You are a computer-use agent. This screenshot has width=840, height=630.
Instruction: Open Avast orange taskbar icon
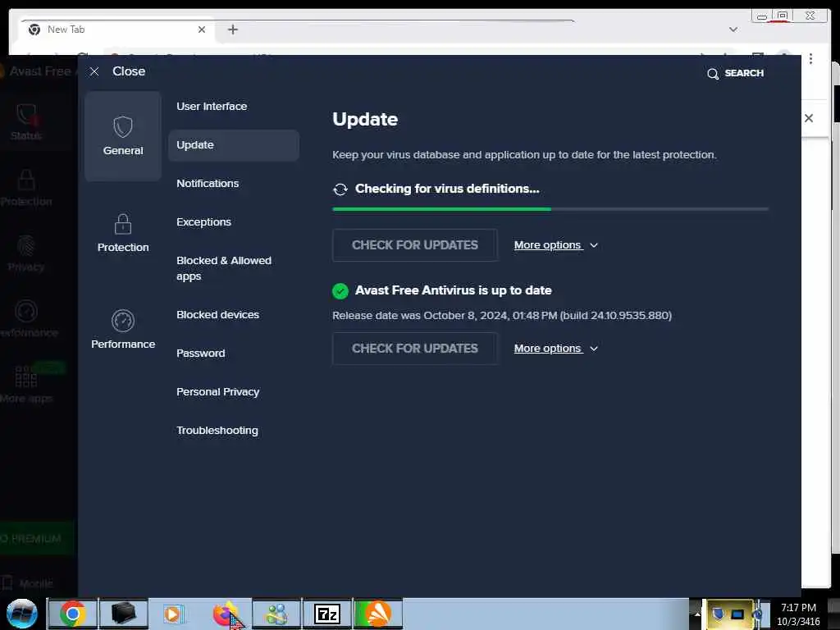coord(378,614)
